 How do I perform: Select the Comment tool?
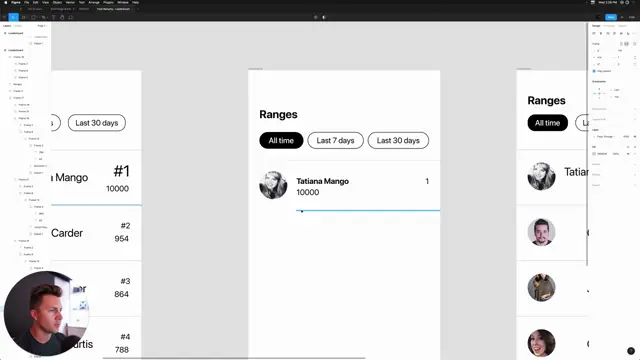[x=71, y=17]
